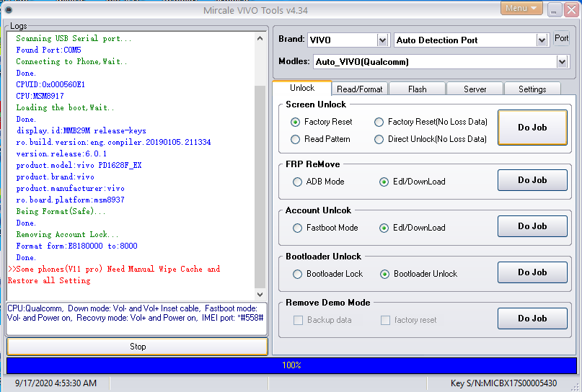Click the window resize grip at corner
This screenshot has width=582, height=392.
(x=575, y=386)
